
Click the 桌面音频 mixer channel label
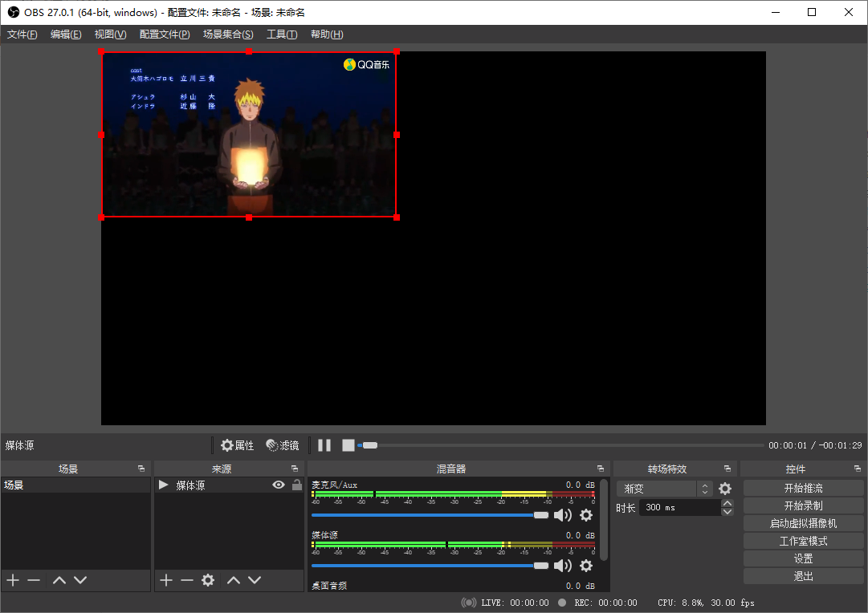point(329,586)
